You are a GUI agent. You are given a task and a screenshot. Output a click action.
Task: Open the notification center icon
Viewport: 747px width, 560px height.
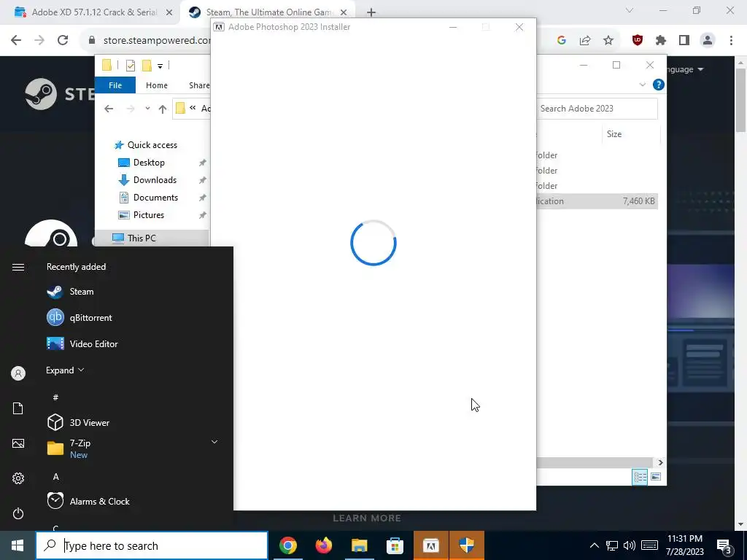[724, 546]
